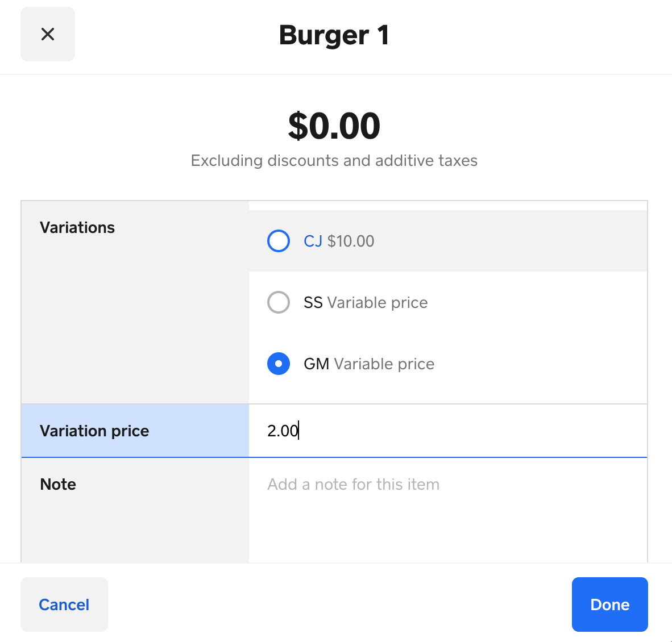Select the SS Variable price radio button
The height and width of the screenshot is (642, 672).
279,302
